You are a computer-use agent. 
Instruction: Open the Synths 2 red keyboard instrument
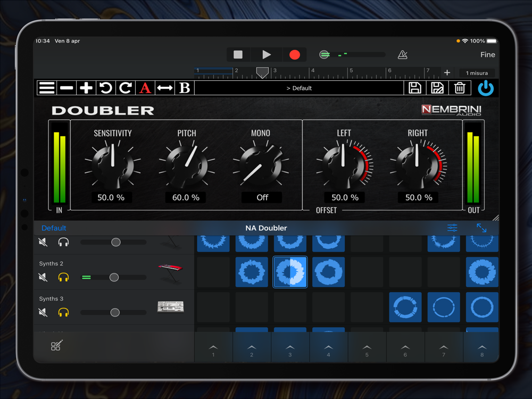[171, 272]
